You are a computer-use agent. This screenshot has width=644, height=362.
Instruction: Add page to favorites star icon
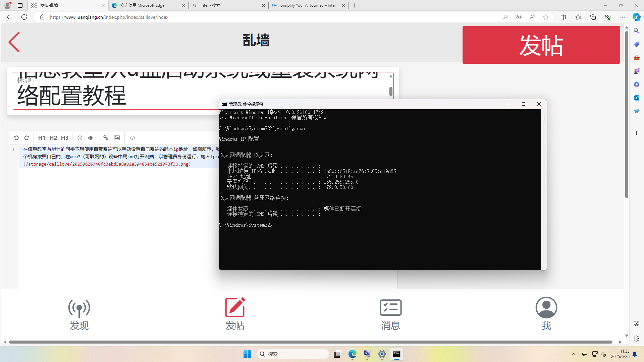pos(546,17)
